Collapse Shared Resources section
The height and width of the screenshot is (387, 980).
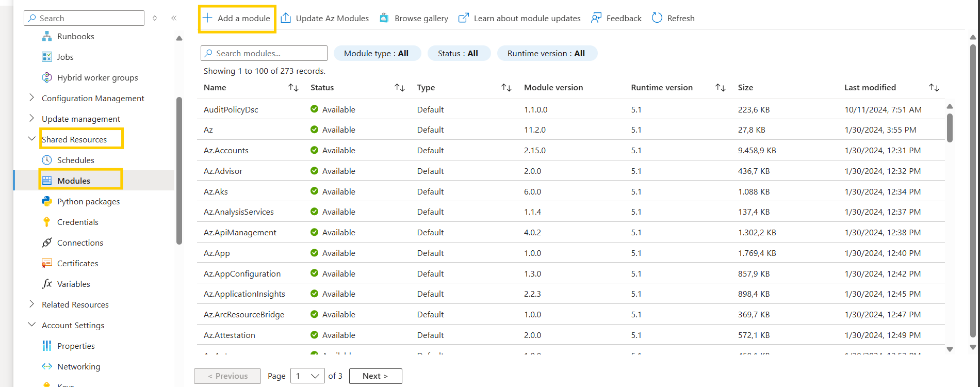pos(31,139)
